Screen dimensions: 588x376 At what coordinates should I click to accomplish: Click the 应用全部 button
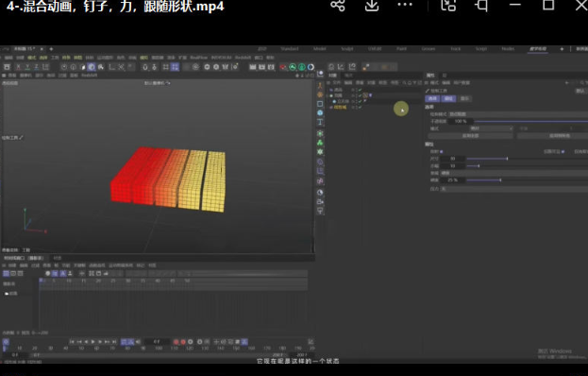[x=470, y=136]
